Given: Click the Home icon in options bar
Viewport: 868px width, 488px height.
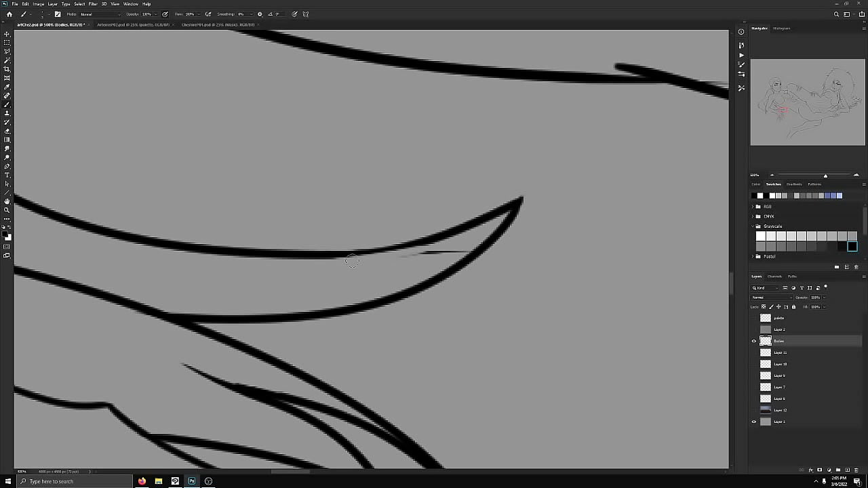Looking at the screenshot, I should (9, 14).
